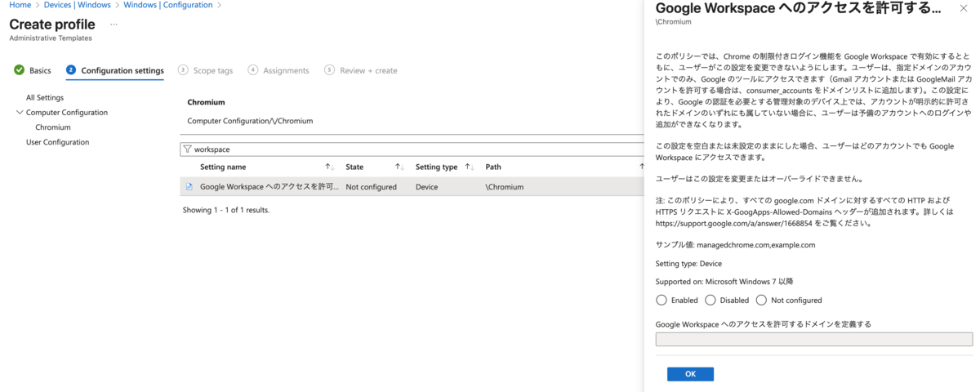This screenshot has width=980, height=392.
Task: Select the Enabled radio button
Action: [661, 301]
